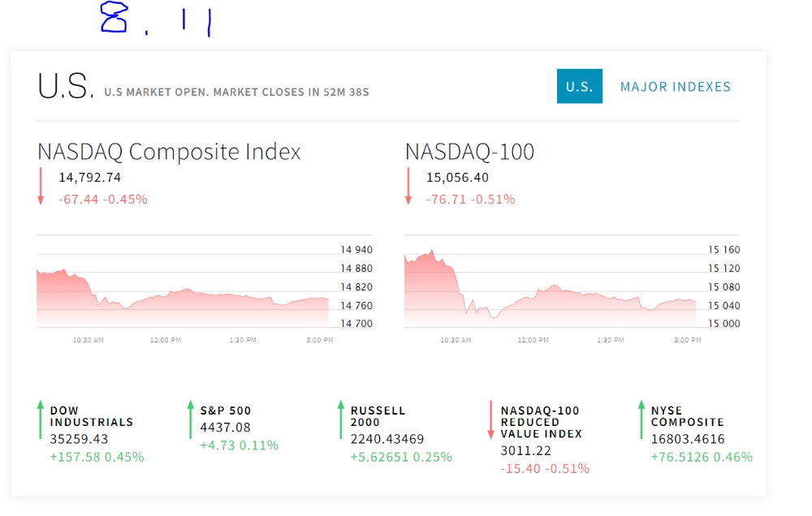Click the '14 820' axis label

356,287
